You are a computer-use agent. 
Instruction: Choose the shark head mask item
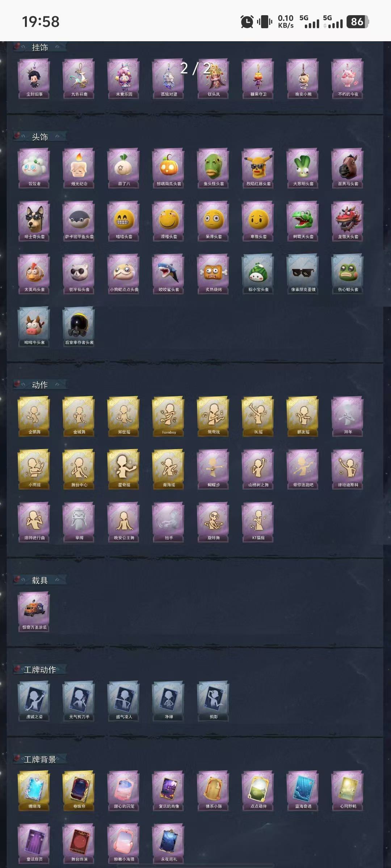(x=169, y=274)
